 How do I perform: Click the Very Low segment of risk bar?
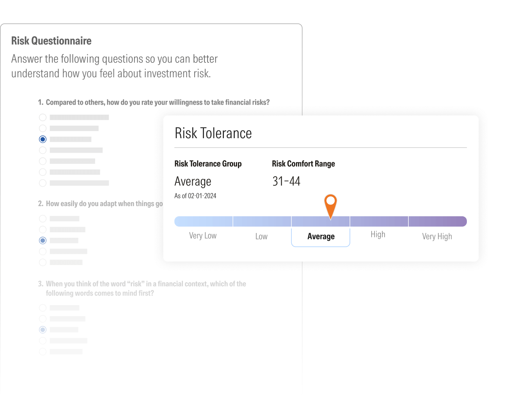204,221
